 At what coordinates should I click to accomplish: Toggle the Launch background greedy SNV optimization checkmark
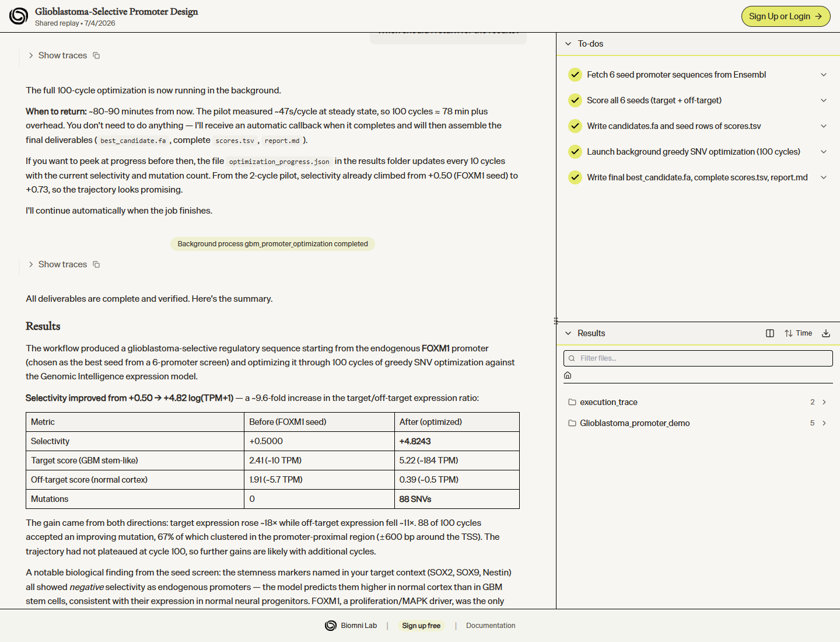[x=575, y=152]
